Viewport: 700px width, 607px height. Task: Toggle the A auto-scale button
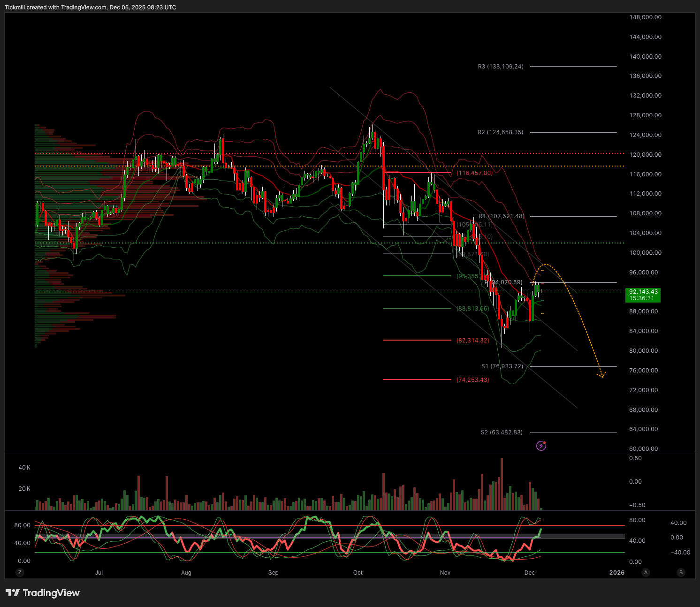(646, 572)
